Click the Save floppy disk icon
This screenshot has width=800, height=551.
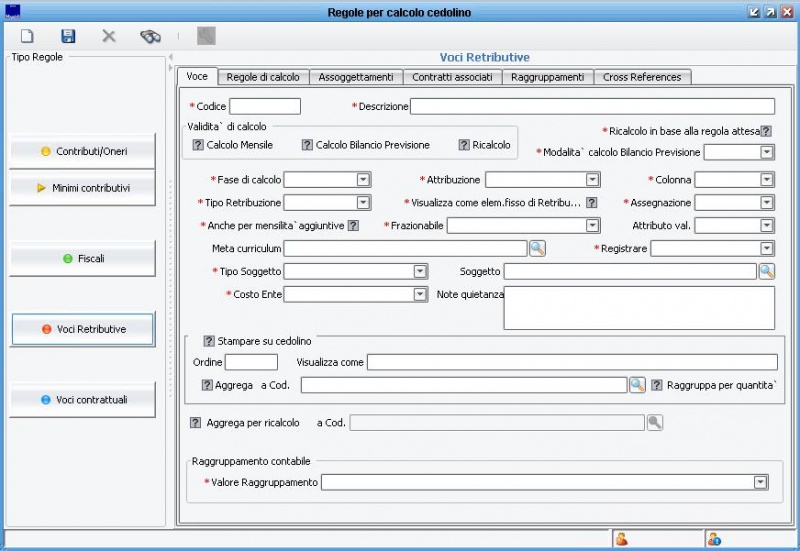tap(68, 36)
